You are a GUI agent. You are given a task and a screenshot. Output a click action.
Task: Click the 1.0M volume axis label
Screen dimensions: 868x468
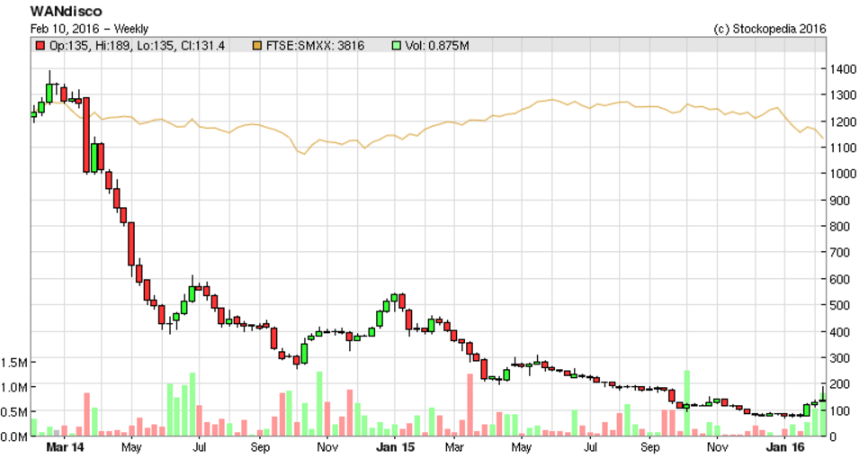pyautogui.click(x=13, y=387)
